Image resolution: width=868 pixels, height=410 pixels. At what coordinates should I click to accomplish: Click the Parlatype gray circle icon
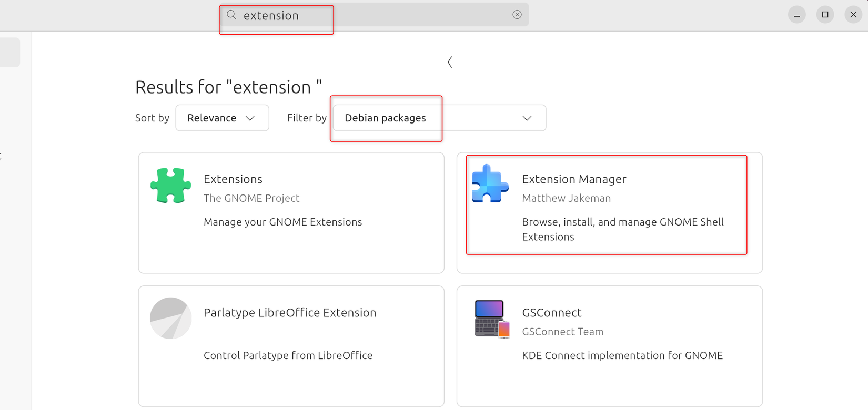coord(170,318)
